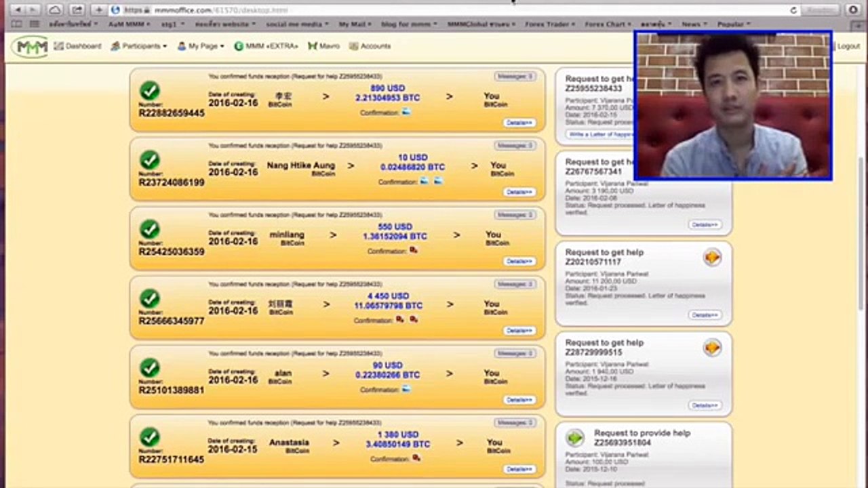
Task: Add a new tab with plus button
Action: click(x=99, y=10)
